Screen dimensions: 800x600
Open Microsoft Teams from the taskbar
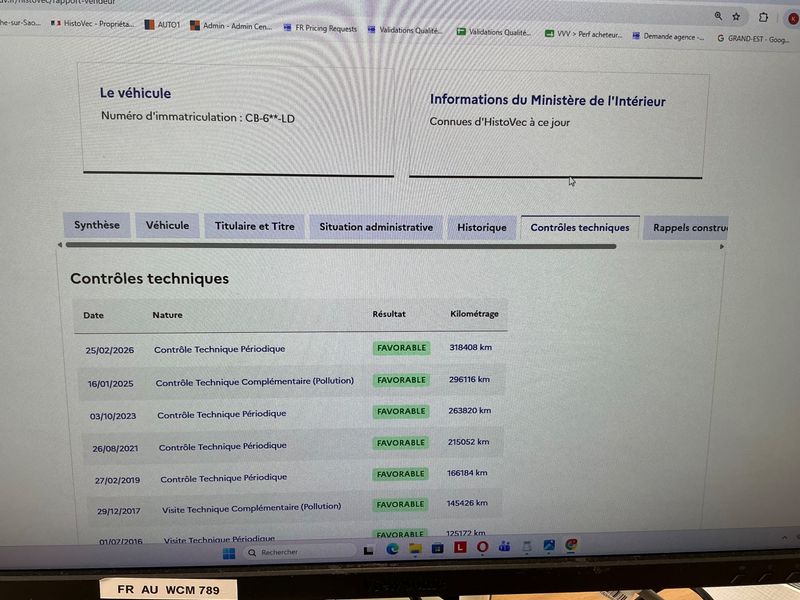(x=505, y=546)
